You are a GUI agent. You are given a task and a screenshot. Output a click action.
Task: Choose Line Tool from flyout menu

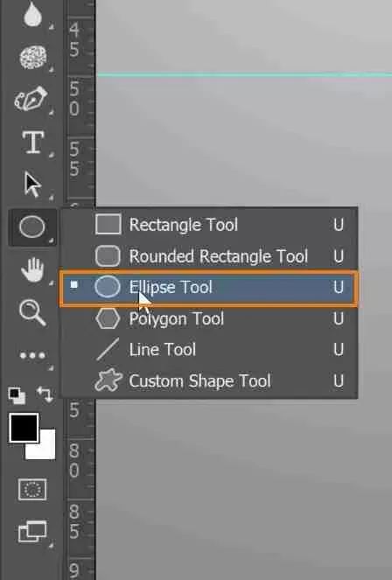(x=209, y=350)
